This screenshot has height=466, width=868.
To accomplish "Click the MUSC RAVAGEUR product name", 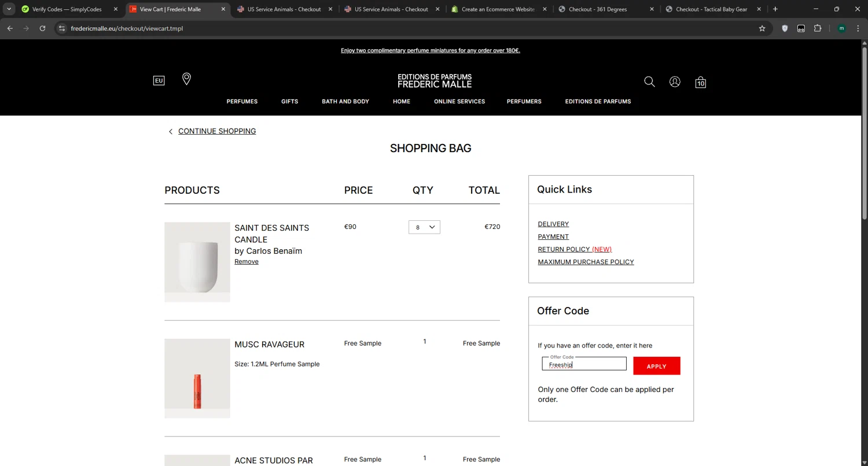I will 269,345.
